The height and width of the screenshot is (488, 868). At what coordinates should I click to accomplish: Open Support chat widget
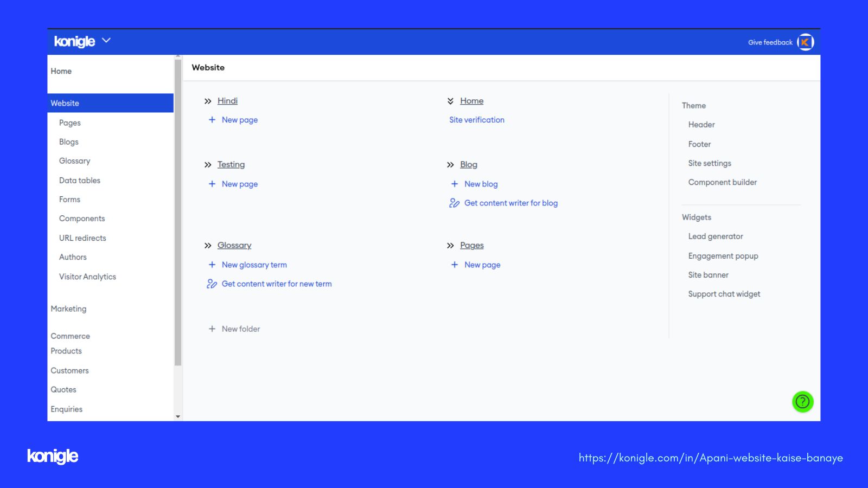(724, 294)
